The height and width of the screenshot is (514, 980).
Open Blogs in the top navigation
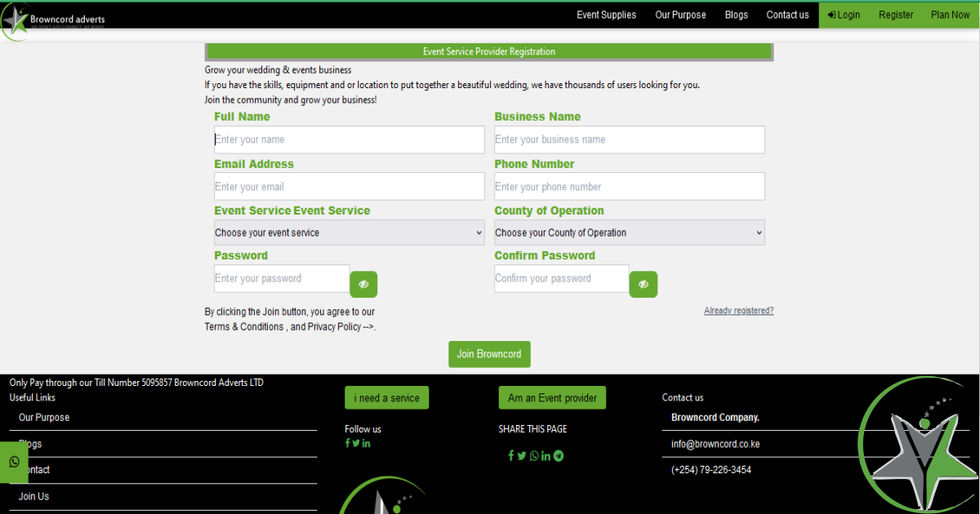736,15
